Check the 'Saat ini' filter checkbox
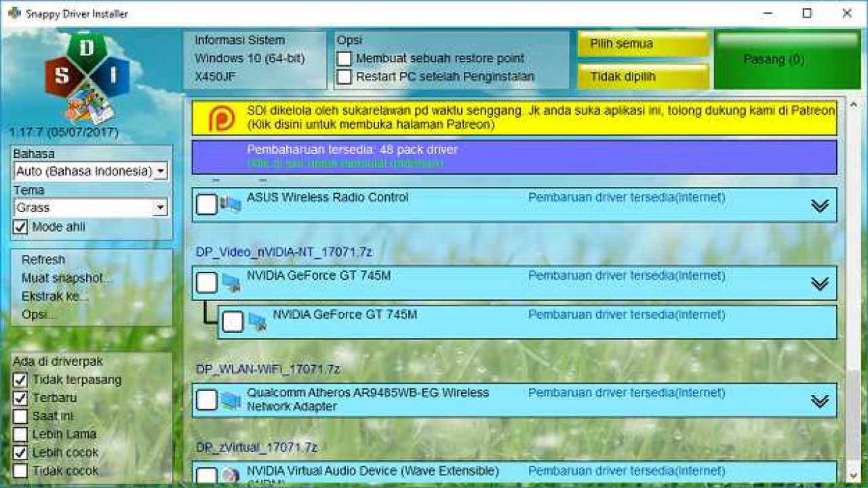 click(x=20, y=416)
